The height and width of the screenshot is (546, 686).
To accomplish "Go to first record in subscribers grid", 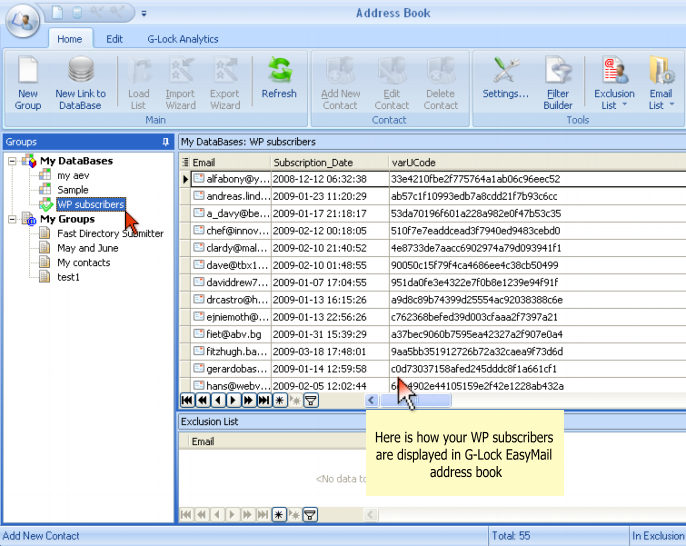I will 187,400.
